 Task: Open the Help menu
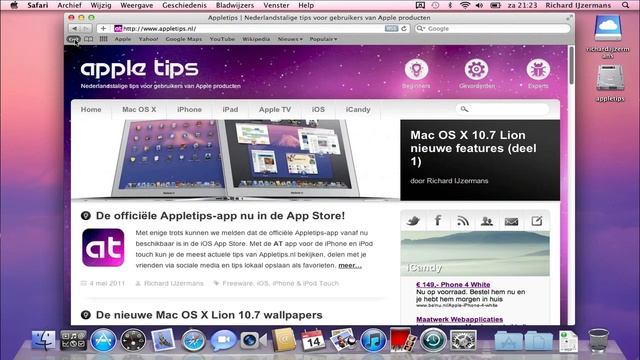306,5
